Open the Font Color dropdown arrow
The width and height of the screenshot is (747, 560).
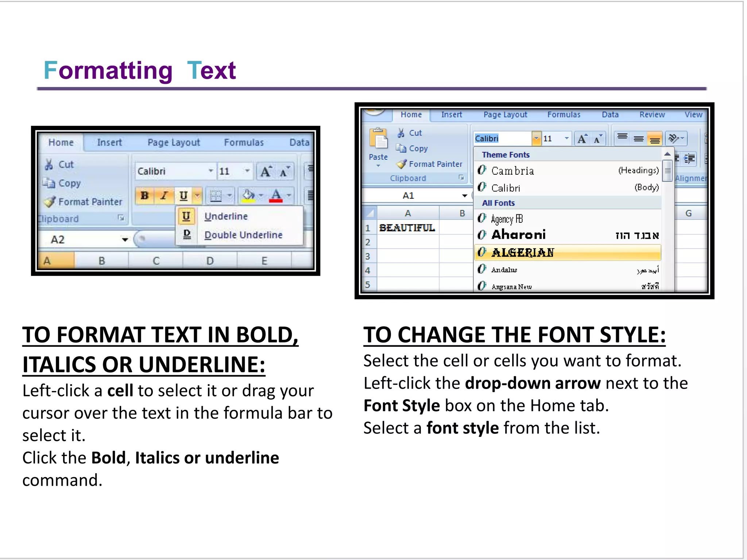coord(289,196)
